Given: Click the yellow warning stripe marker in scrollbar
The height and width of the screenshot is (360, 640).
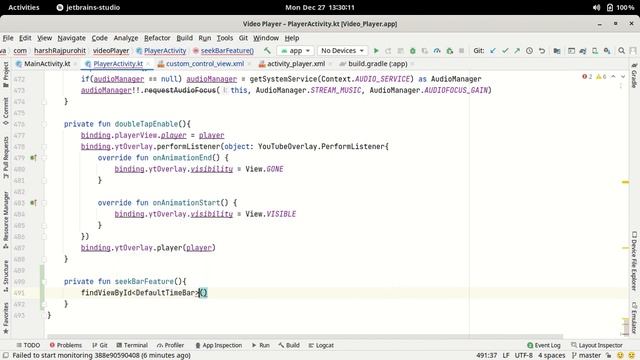Looking at the screenshot, I should (625, 182).
